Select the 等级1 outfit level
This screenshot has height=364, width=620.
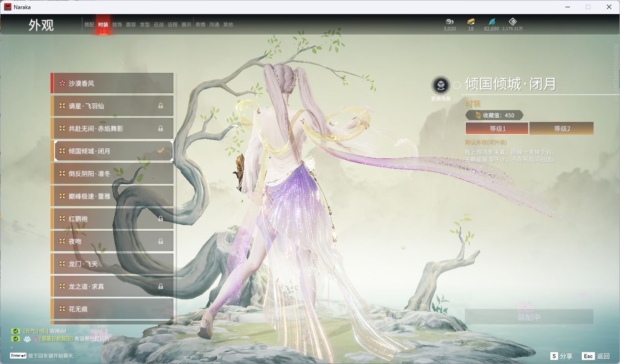(x=497, y=128)
